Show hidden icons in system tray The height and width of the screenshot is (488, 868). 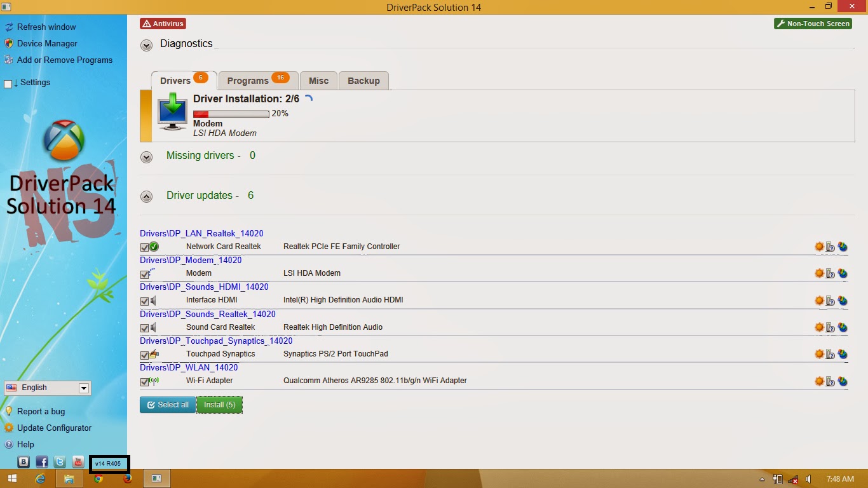pos(762,479)
